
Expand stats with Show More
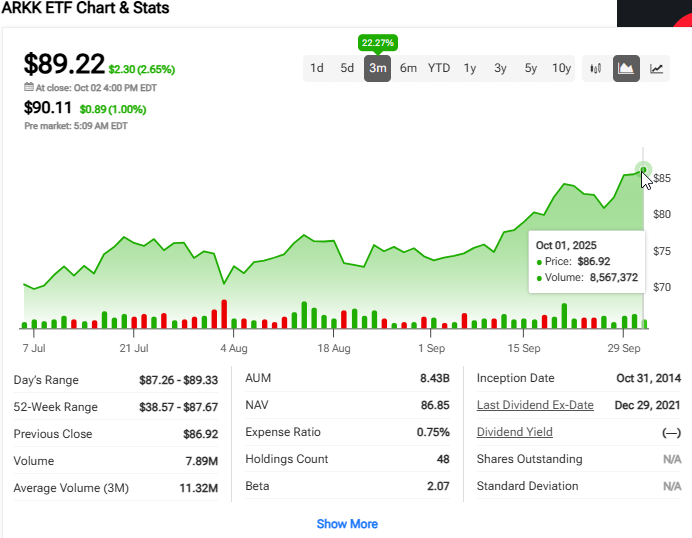(x=347, y=524)
